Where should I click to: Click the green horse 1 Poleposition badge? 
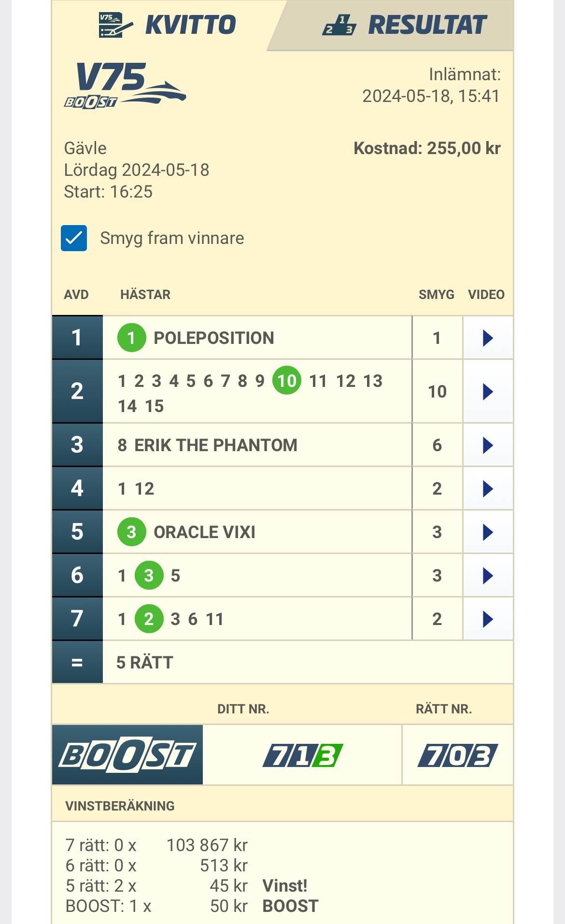131,338
